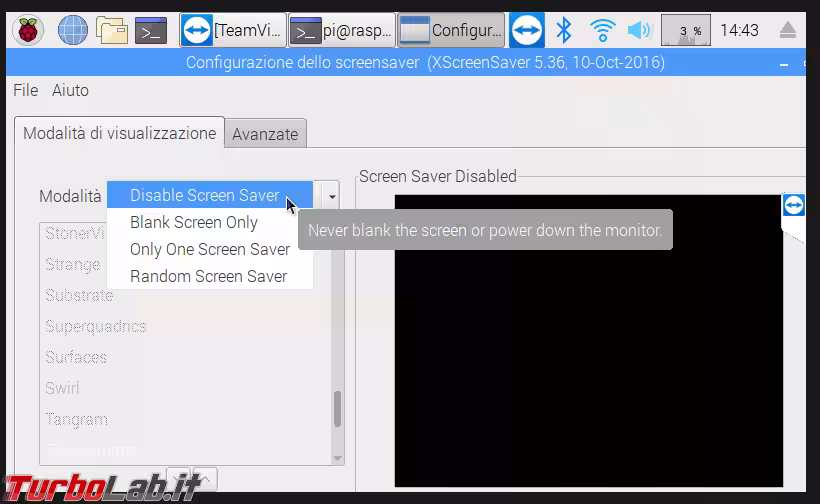Open the Aiuto menu
The width and height of the screenshot is (820, 504).
click(x=70, y=90)
